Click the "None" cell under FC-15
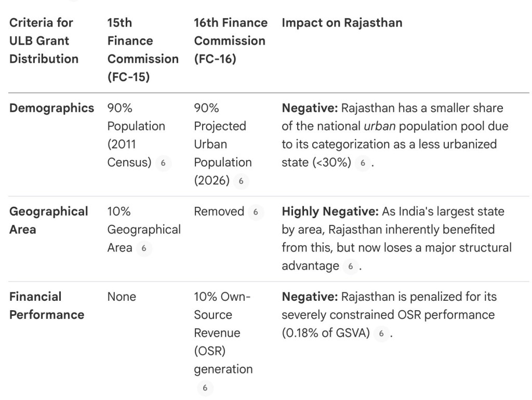The height and width of the screenshot is (400, 532). pos(122,297)
